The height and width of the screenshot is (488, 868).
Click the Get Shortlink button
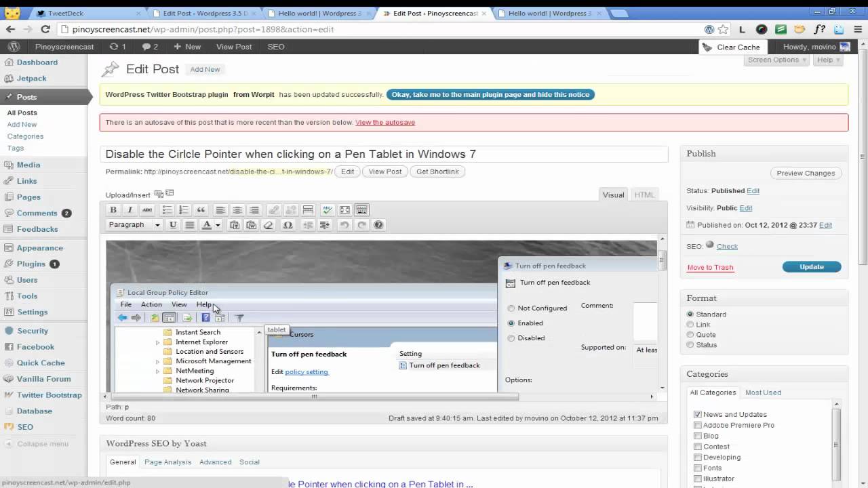pyautogui.click(x=437, y=171)
